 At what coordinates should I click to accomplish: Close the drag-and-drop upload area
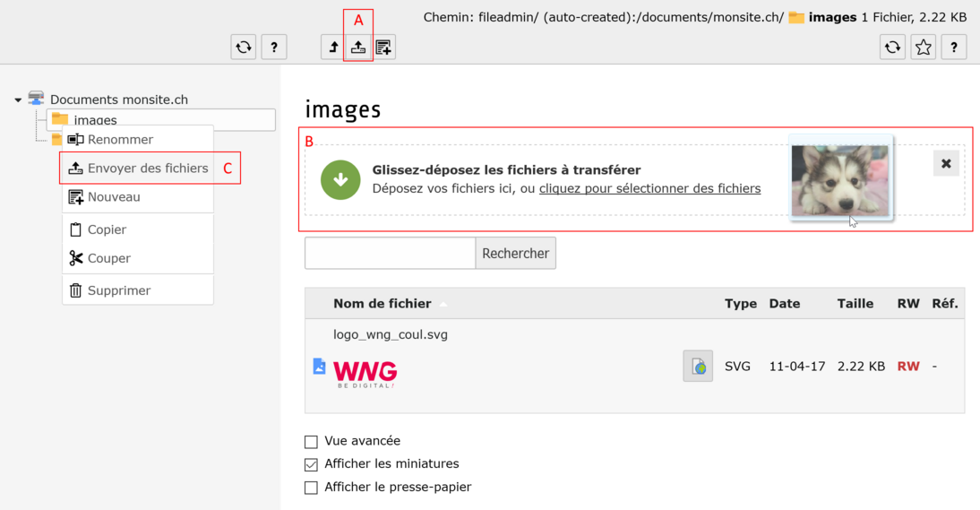pos(946,164)
